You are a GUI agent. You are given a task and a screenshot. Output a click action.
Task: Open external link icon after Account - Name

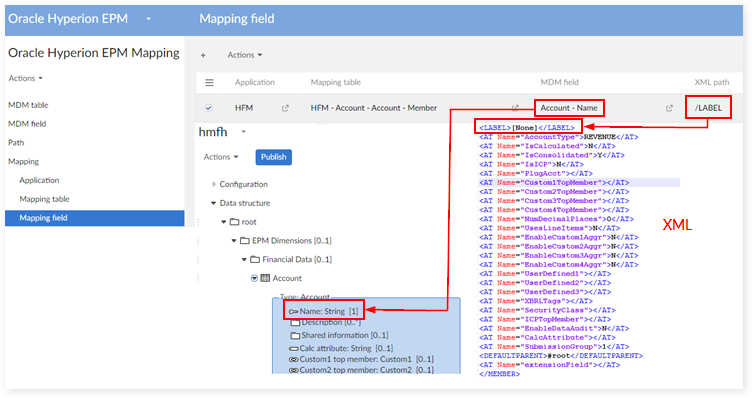[x=669, y=108]
